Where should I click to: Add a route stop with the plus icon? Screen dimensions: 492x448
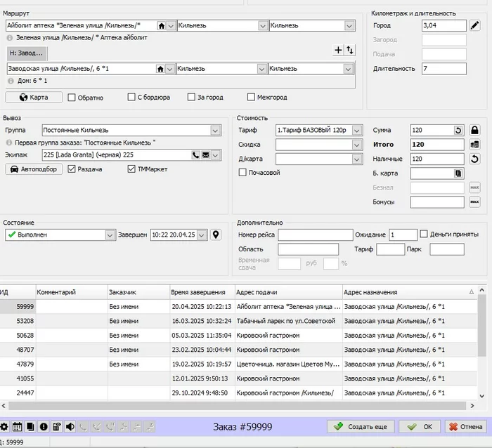338,50
